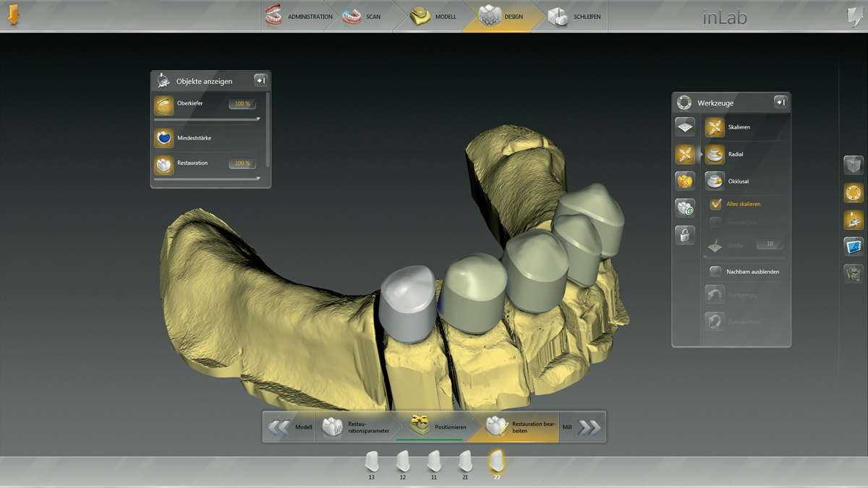Toggle Restauration visibility icon

[164, 164]
